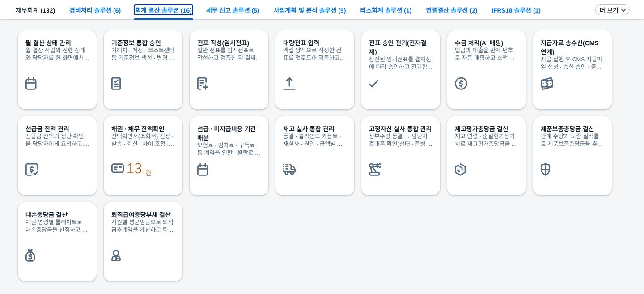Switch to 경비처리 솔루션 (6) tab
Viewport: 644px width, 294px height.
tap(95, 10)
